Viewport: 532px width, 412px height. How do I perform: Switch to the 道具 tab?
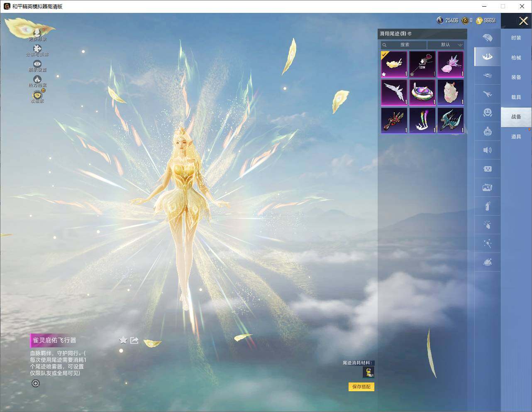pos(516,137)
